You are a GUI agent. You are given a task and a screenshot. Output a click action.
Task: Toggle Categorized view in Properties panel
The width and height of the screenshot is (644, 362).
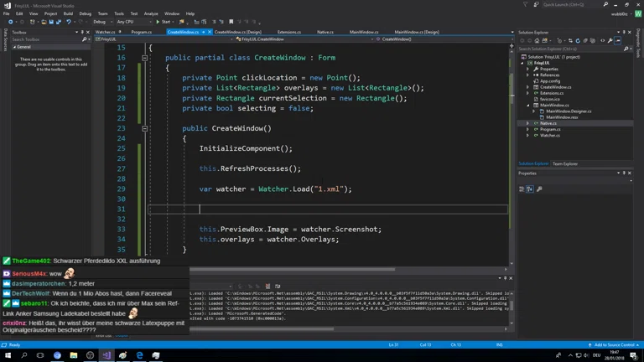[x=522, y=189]
